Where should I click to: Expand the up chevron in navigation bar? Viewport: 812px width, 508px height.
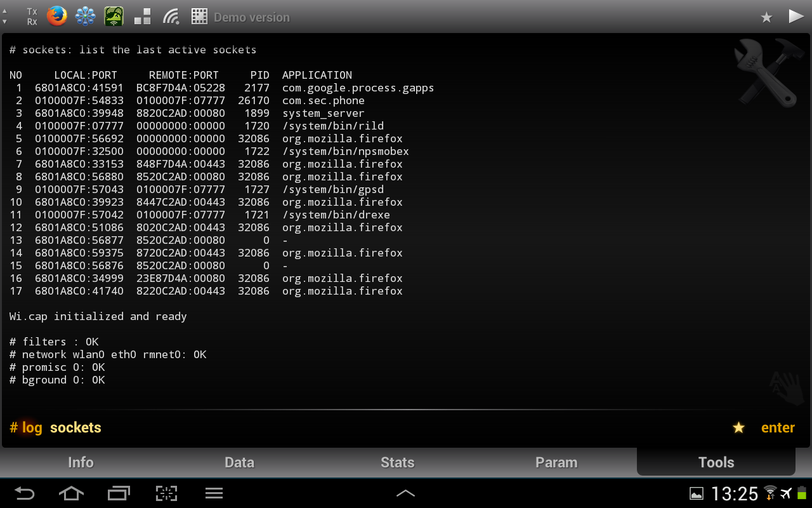coord(405,493)
